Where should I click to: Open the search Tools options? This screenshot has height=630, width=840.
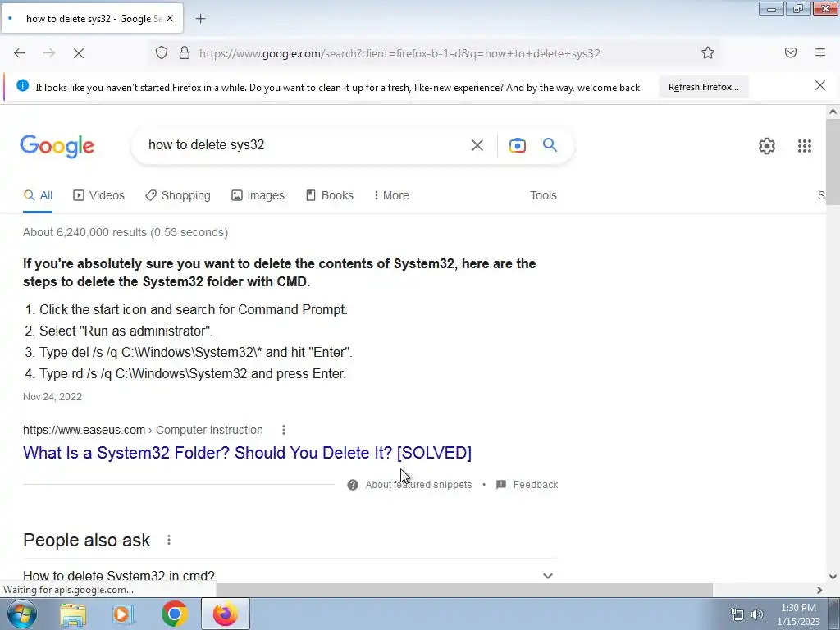[543, 195]
